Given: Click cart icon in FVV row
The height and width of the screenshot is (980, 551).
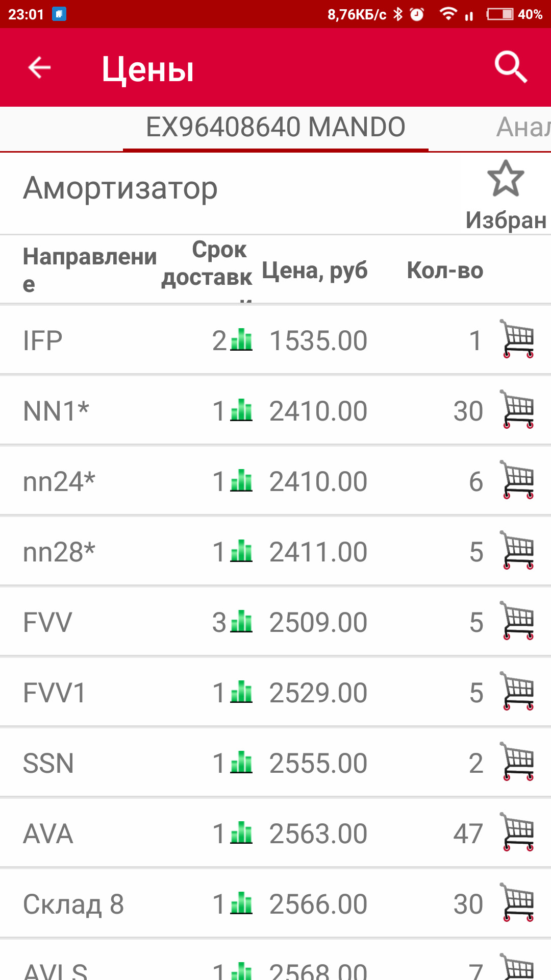Looking at the screenshot, I should 517,621.
